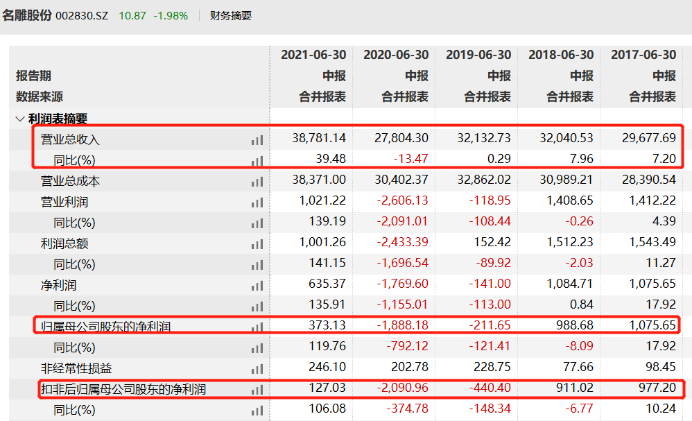
Task: Select the 非经常性损益 row label
Action: click(76, 369)
